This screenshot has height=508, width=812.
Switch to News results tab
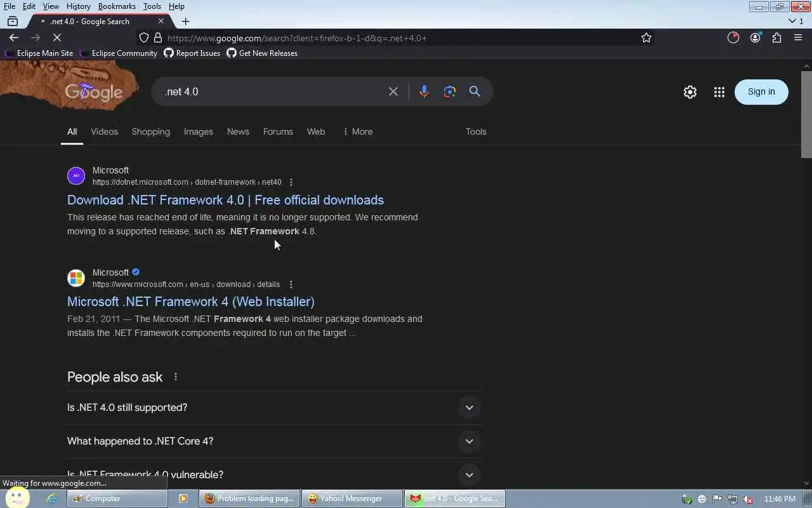tap(238, 131)
